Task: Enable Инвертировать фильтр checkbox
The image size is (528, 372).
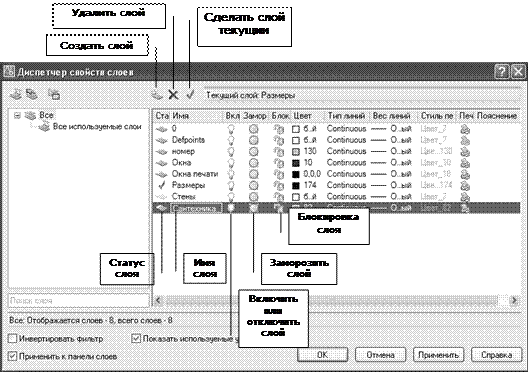Action: (x=12, y=338)
